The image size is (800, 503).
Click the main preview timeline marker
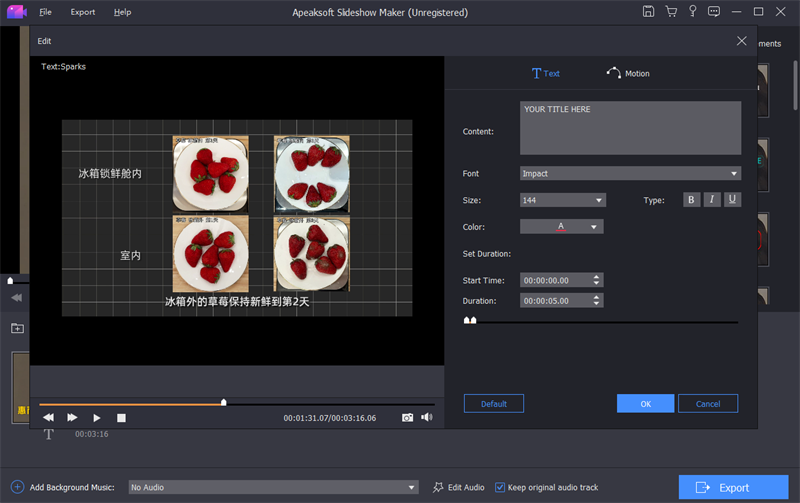coord(10,281)
